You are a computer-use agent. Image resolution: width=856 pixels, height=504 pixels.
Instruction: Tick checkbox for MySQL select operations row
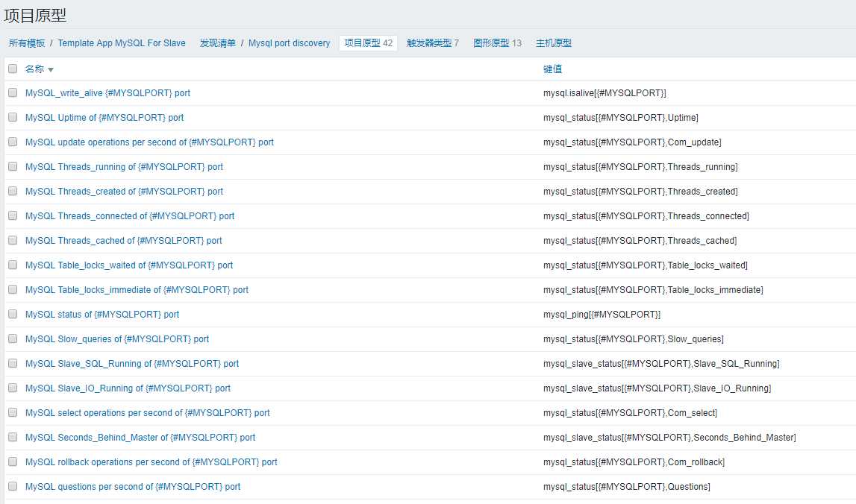coord(13,412)
